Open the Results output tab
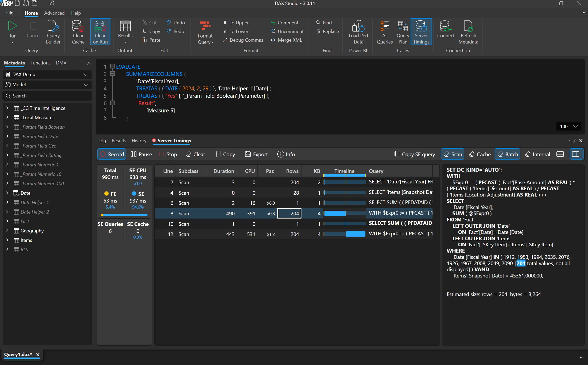This screenshot has height=365, width=588. coord(119,140)
